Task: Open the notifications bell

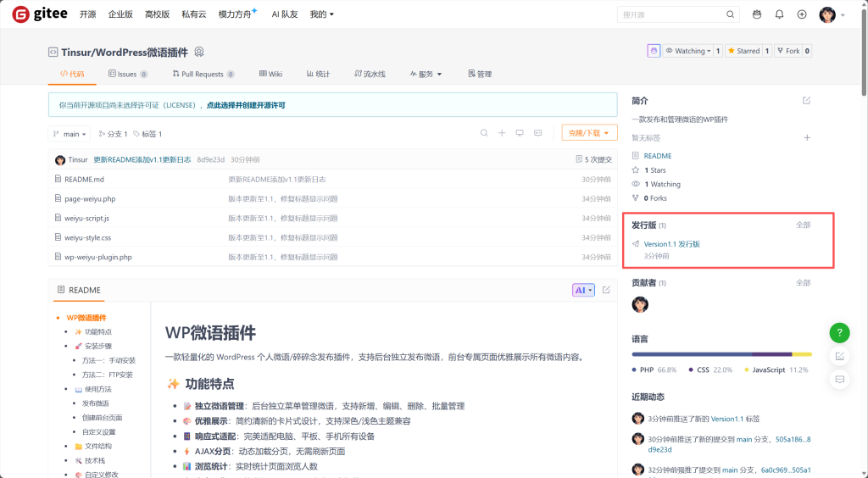Action: click(779, 14)
